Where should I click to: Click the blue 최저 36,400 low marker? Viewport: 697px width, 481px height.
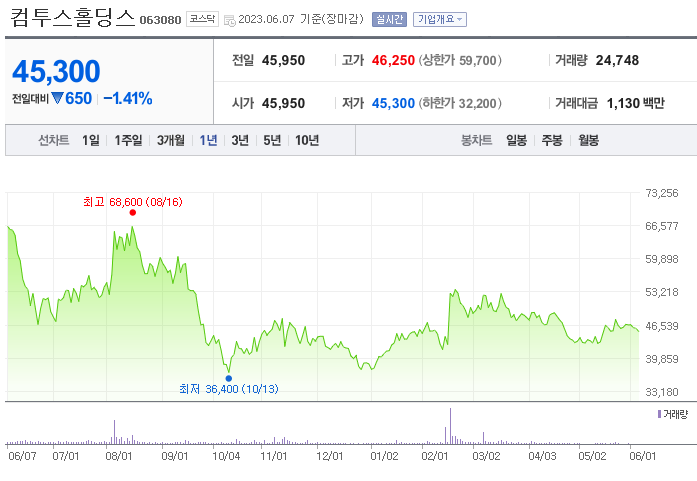[x=228, y=378]
